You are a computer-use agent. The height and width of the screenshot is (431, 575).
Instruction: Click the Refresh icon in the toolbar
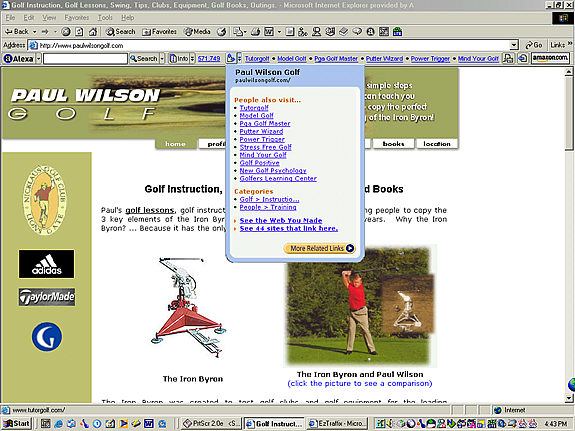79,32
